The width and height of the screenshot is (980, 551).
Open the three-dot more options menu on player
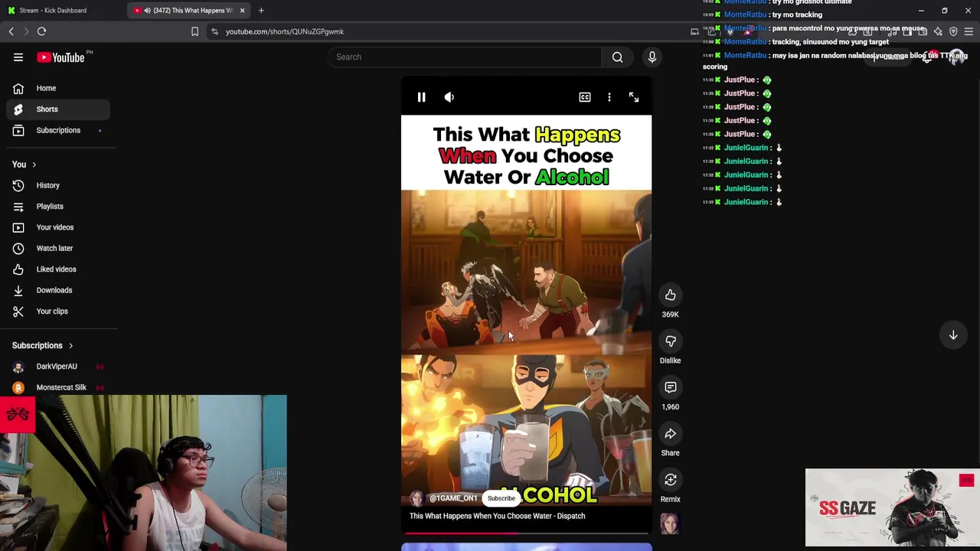[609, 97]
